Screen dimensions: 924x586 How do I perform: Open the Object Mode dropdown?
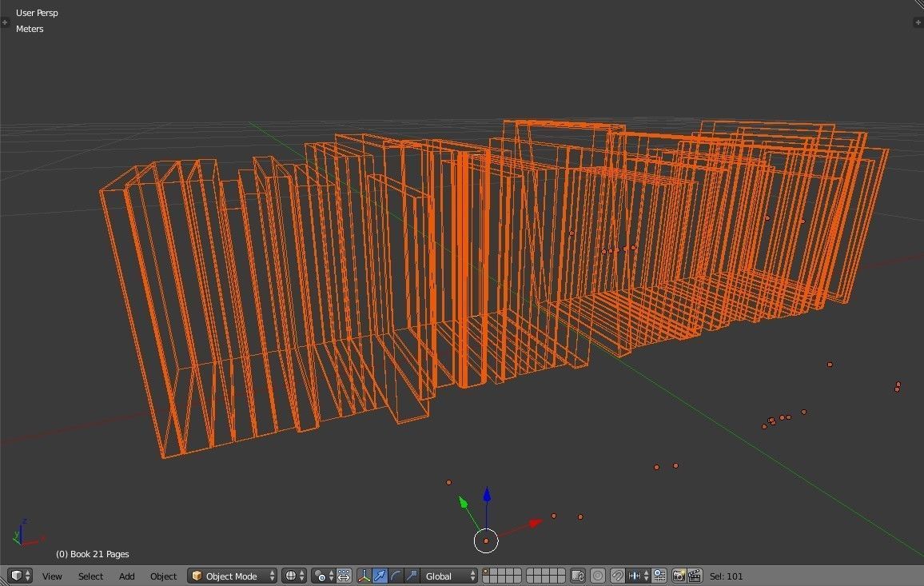pyautogui.click(x=233, y=576)
